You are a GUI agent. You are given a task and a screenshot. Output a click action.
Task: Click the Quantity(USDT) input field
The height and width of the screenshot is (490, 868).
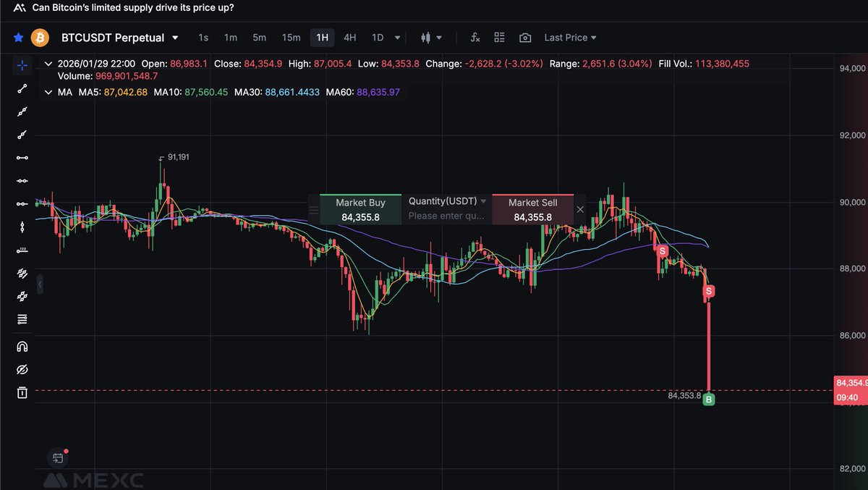[x=446, y=215]
